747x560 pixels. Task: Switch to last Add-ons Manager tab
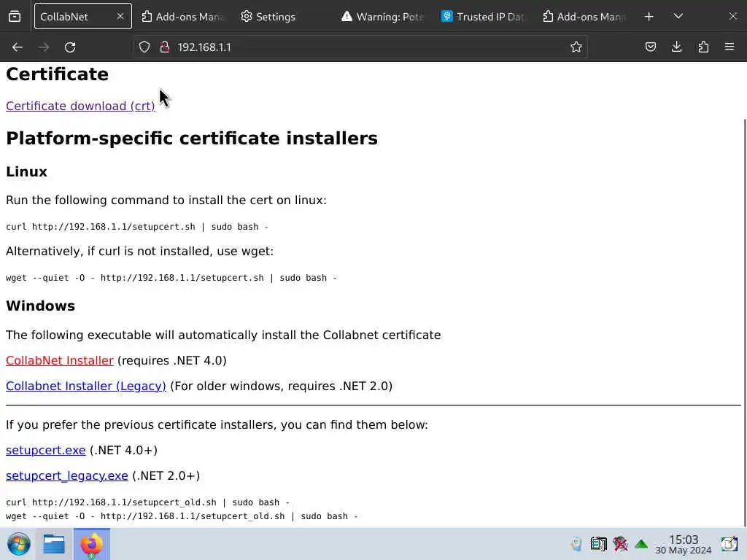[584, 17]
